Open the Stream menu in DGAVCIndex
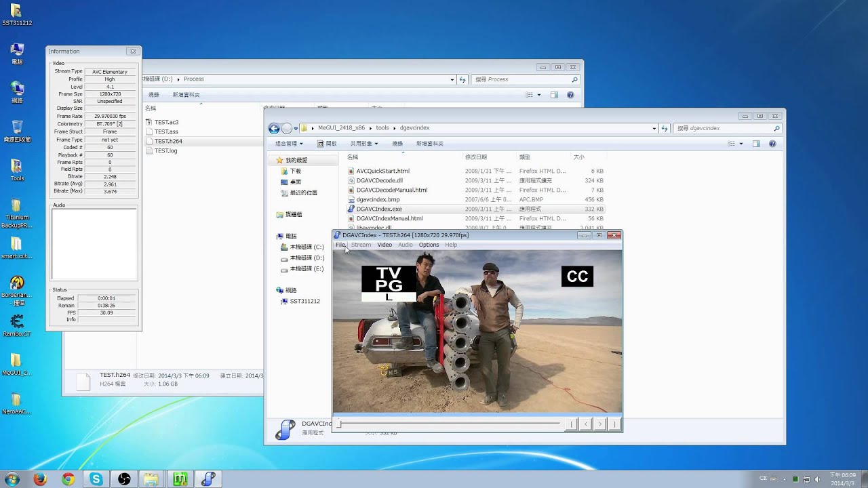This screenshot has height=488, width=868. coord(361,245)
